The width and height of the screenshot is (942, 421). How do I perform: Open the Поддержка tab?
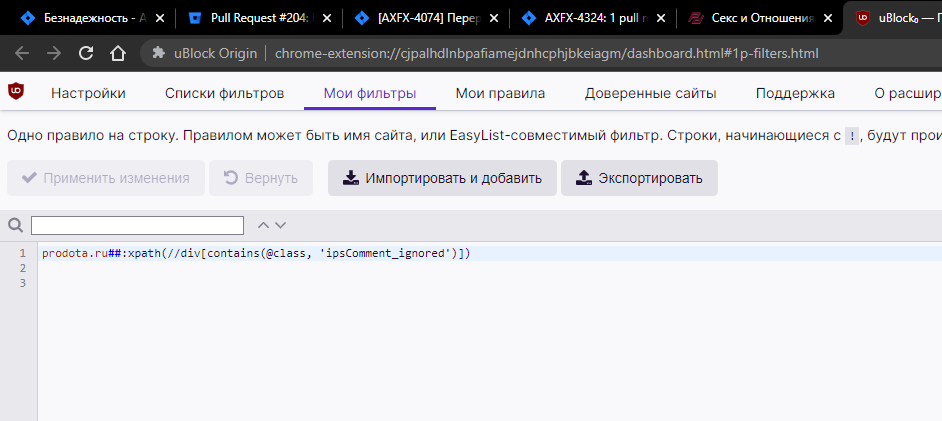795,94
